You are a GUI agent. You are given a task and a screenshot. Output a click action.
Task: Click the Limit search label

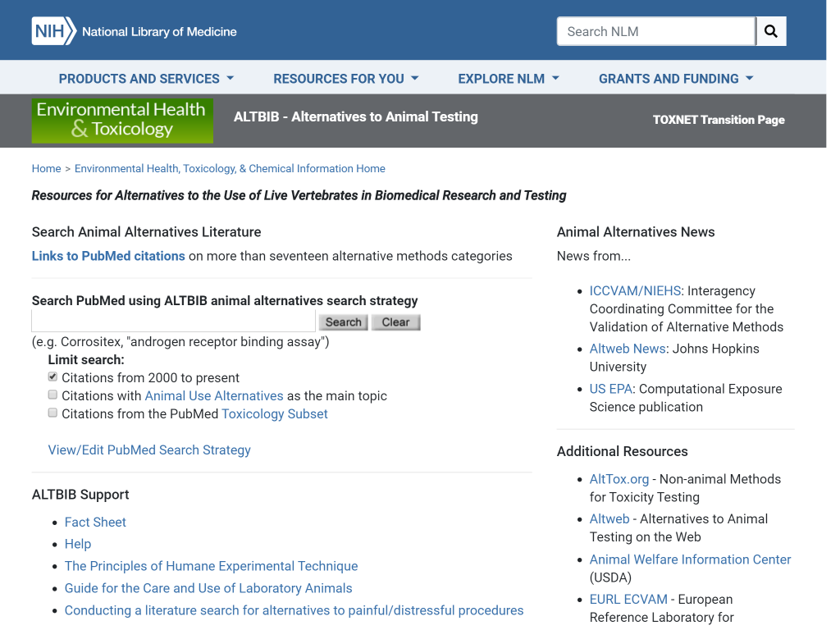pyautogui.click(x=86, y=360)
